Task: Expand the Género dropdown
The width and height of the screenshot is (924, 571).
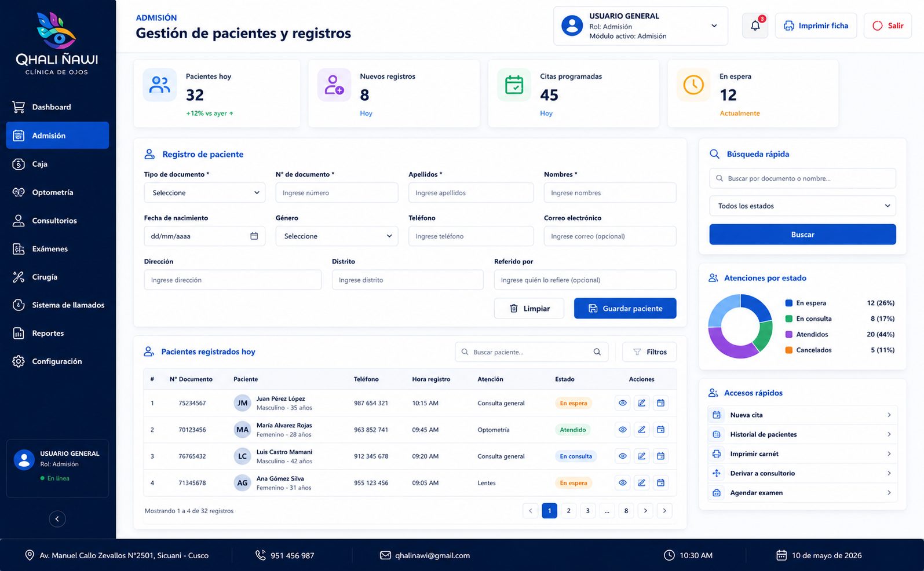Action: 337,236
